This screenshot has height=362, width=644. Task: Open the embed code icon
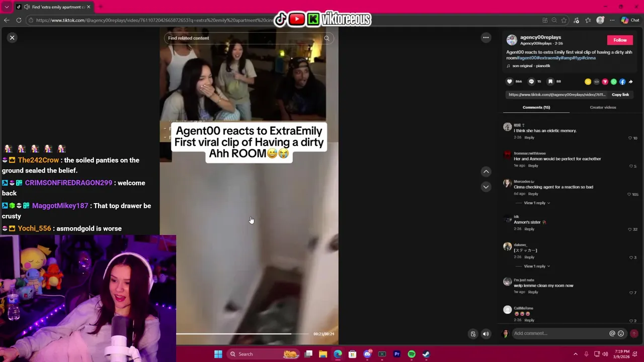coord(597,81)
